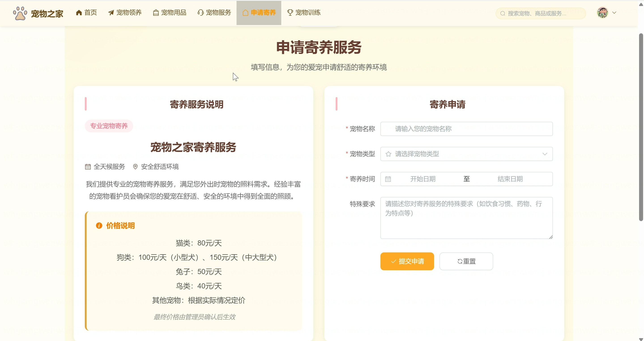Click the headset icon for 宠物服务
644x341 pixels.
(200, 13)
